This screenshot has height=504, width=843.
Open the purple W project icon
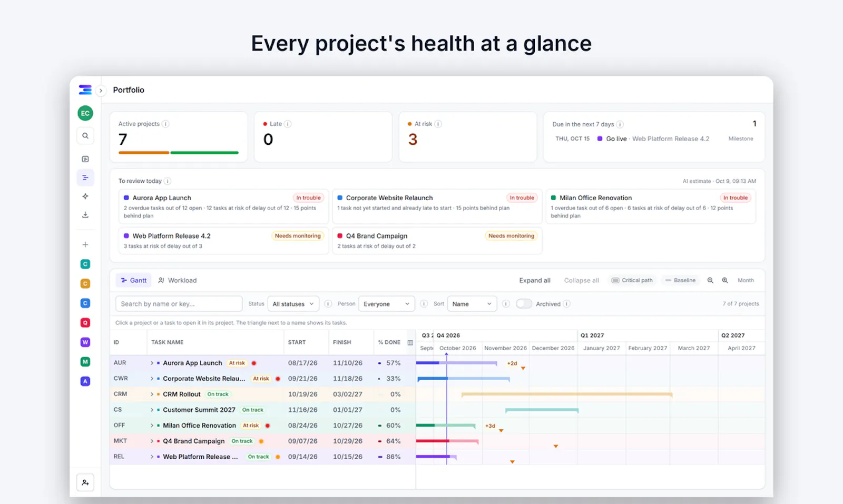pyautogui.click(x=85, y=342)
